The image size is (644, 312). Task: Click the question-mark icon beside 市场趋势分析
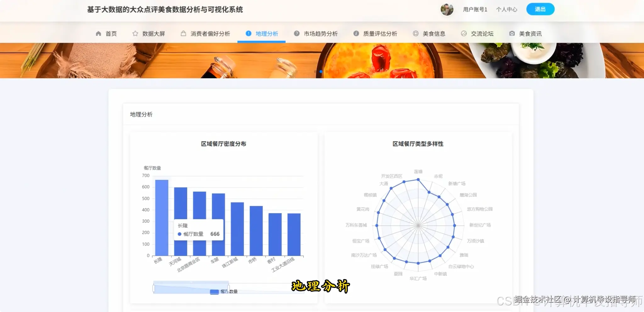point(296,33)
